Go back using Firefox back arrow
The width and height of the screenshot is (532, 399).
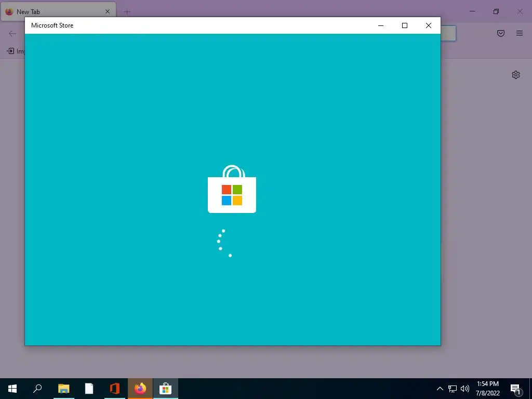pyautogui.click(x=12, y=33)
